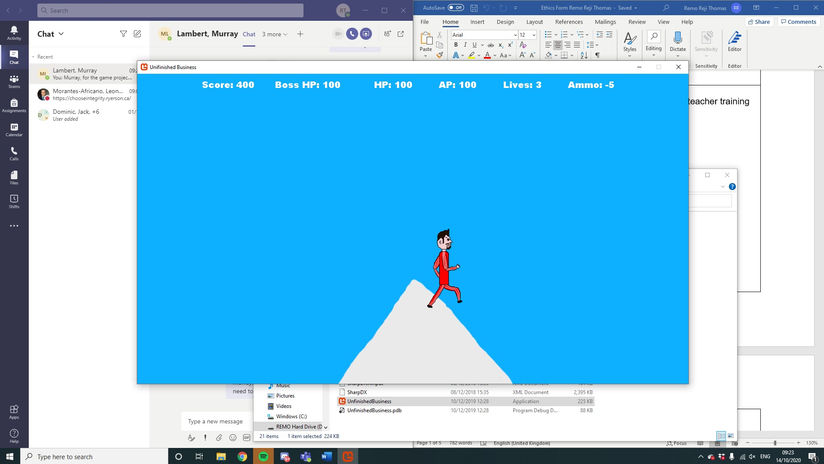Viewport: 824px width, 464px height.
Task: Click strikethrough in Word ribbon
Action: pyautogui.click(x=490, y=45)
